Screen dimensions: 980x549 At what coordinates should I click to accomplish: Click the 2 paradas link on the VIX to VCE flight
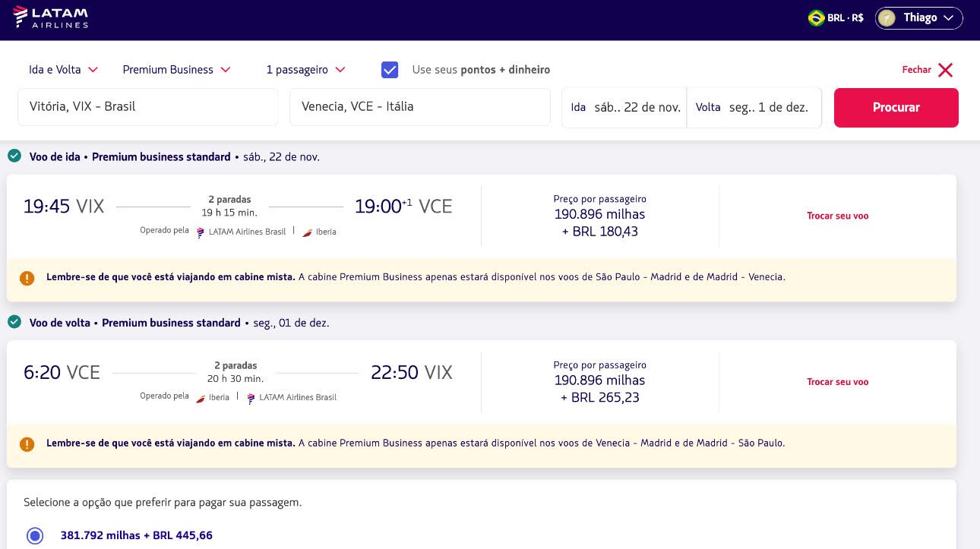229,200
